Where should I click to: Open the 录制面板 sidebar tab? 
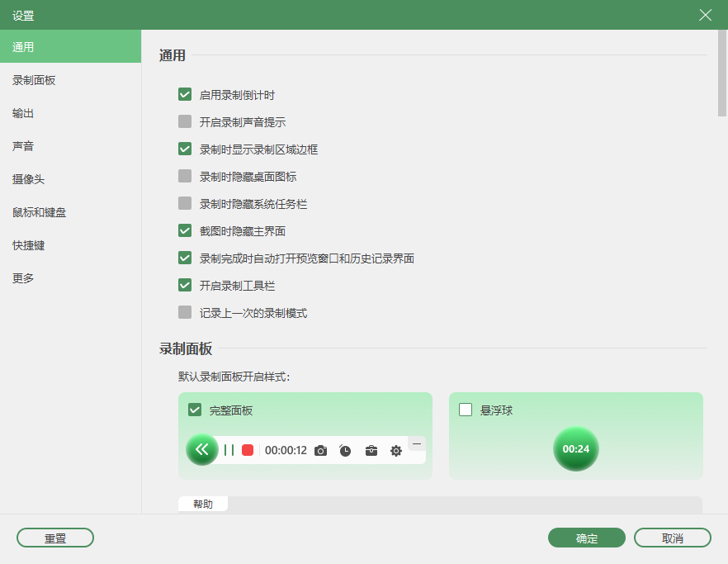click(71, 80)
